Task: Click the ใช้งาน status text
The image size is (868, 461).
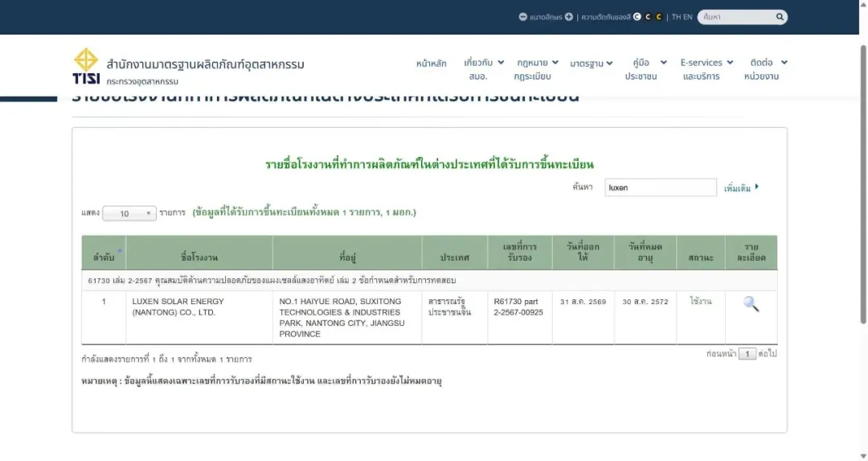Action: click(x=700, y=302)
